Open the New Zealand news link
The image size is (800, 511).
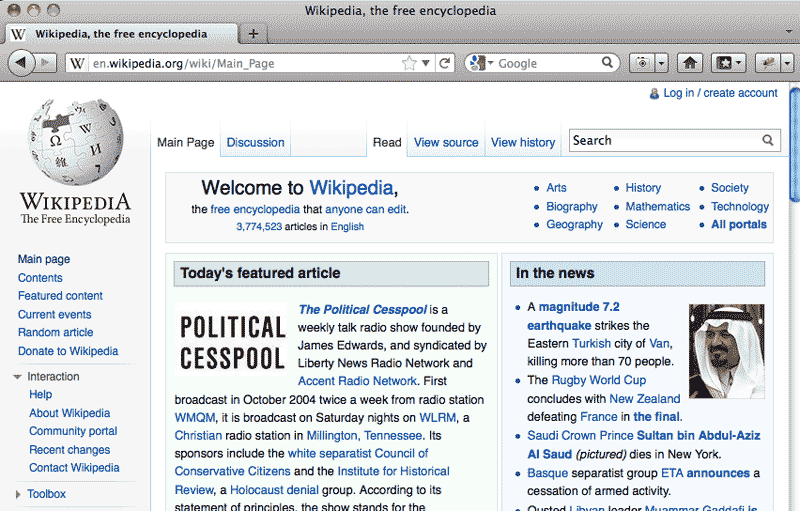[x=645, y=399]
